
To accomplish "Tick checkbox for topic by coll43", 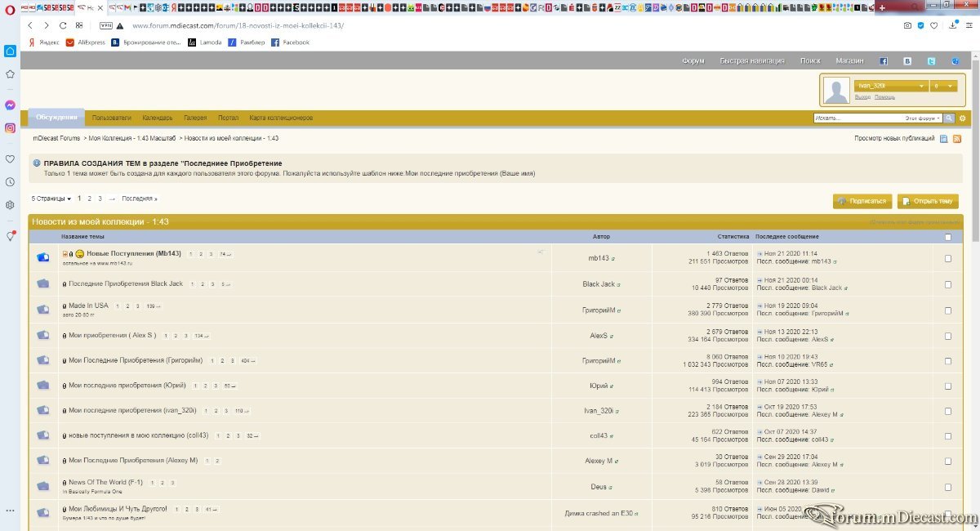I will (x=948, y=436).
